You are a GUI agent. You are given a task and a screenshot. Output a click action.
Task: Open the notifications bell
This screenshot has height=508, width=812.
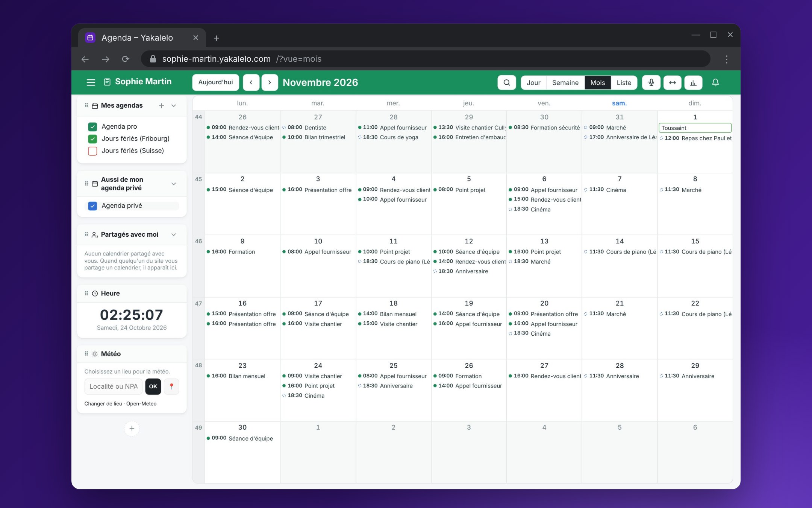(715, 82)
